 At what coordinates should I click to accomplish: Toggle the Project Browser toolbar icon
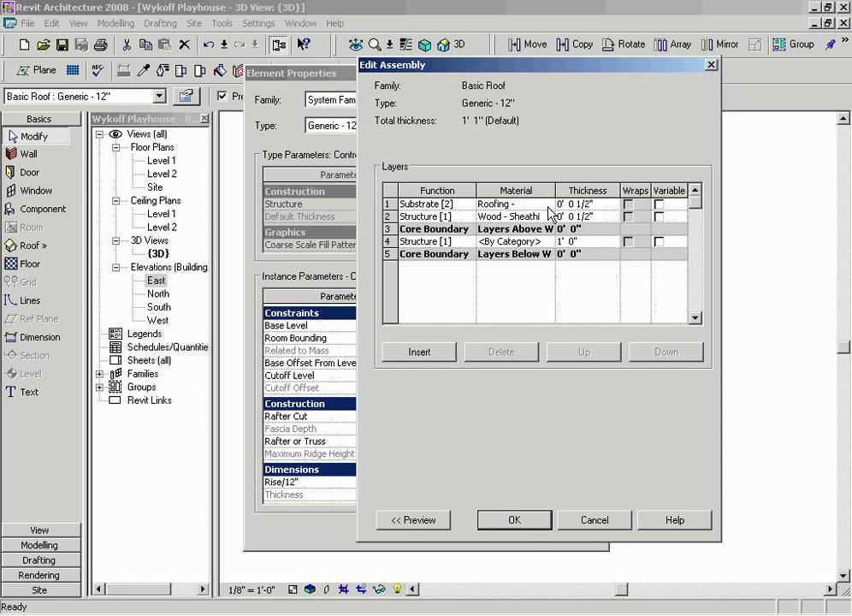(x=279, y=44)
